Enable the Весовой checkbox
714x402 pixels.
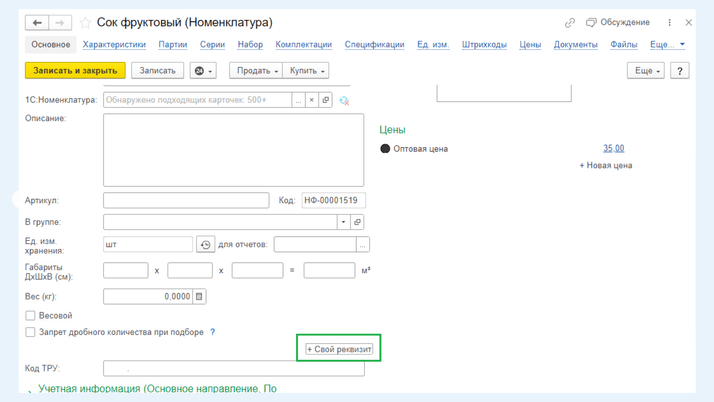coord(30,315)
